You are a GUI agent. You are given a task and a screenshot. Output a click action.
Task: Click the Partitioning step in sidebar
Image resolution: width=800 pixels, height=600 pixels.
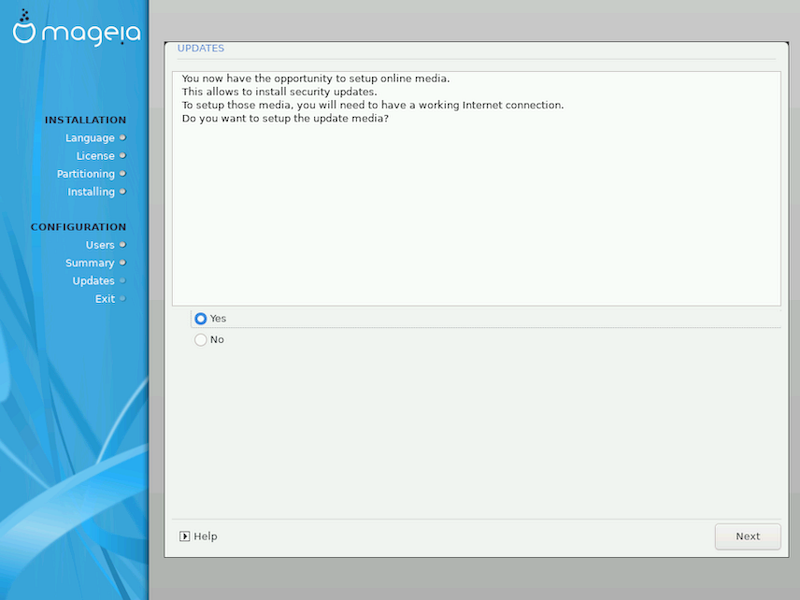pos(86,173)
